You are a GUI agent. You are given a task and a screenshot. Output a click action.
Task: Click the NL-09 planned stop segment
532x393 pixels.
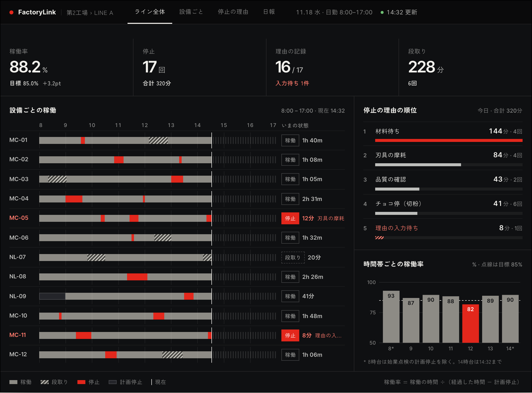point(52,296)
